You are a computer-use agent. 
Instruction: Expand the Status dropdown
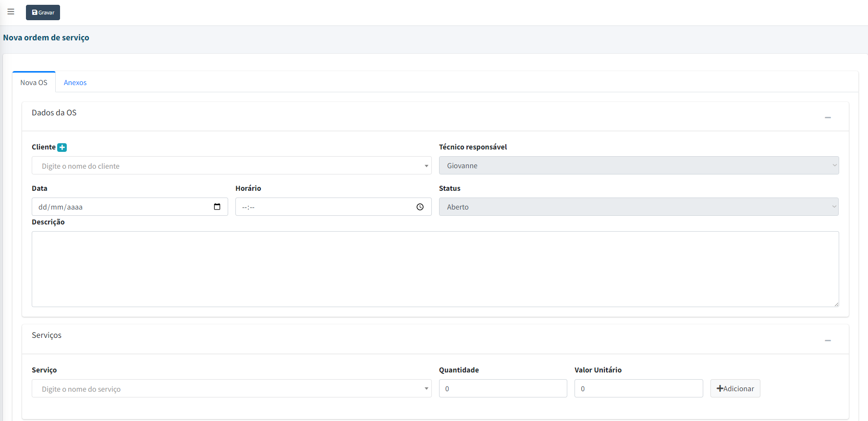pos(638,207)
